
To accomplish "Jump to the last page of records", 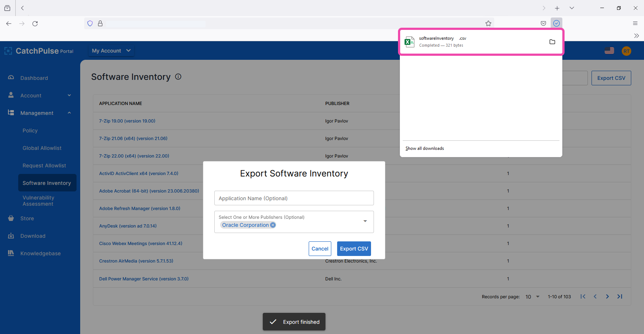I will pyautogui.click(x=620, y=296).
